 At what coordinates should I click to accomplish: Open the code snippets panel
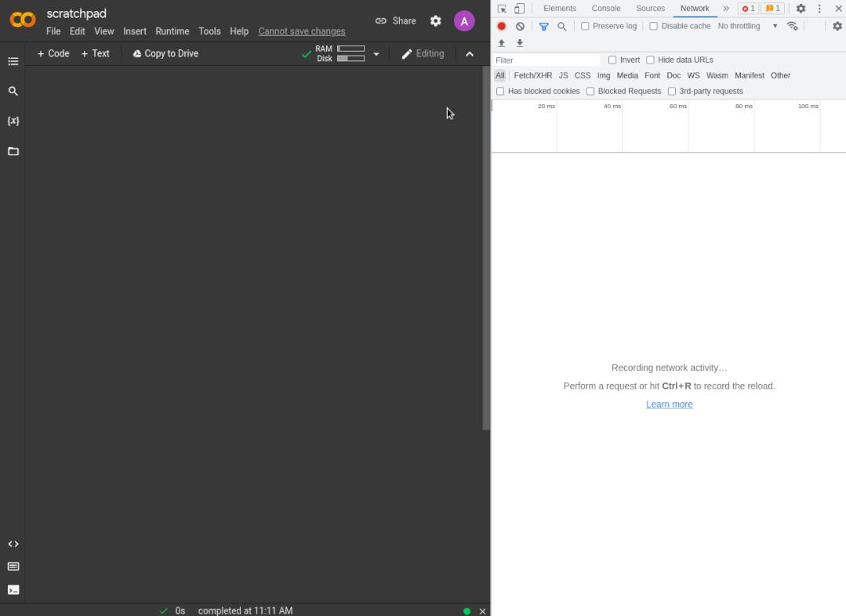click(x=13, y=543)
